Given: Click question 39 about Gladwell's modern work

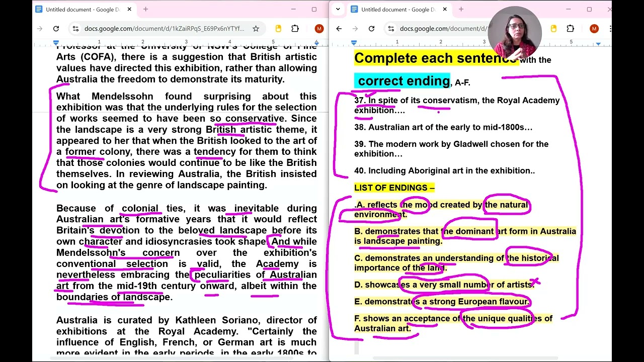Looking at the screenshot, I should tap(451, 149).
